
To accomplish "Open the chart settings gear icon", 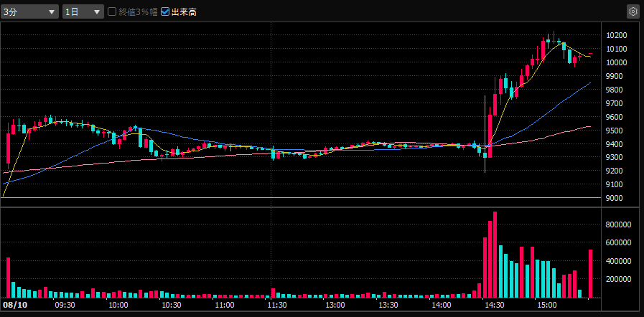I will click(x=633, y=12).
